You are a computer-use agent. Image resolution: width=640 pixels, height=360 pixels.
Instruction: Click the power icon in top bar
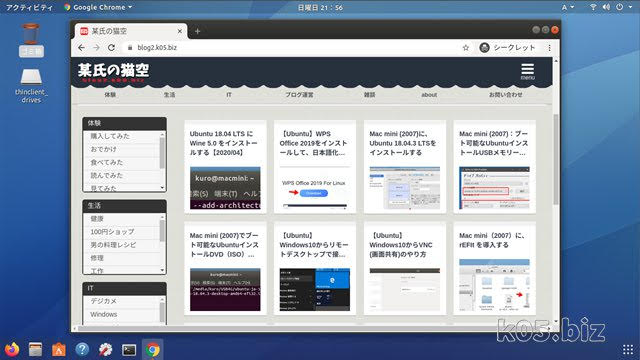[x=620, y=7]
